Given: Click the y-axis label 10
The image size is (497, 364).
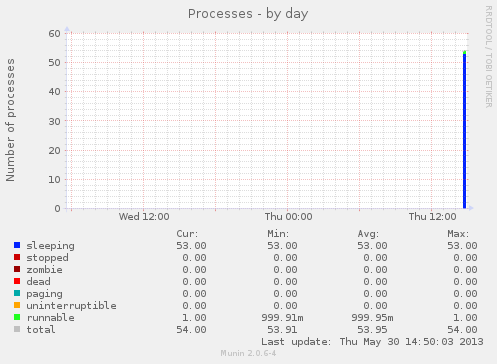Looking at the screenshot, I should (54, 180).
